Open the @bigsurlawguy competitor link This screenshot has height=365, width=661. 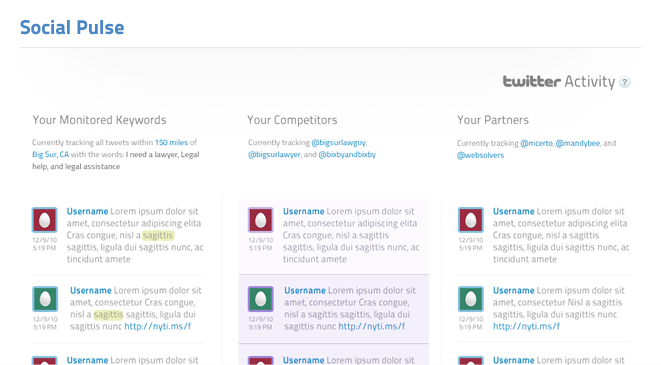(339, 142)
